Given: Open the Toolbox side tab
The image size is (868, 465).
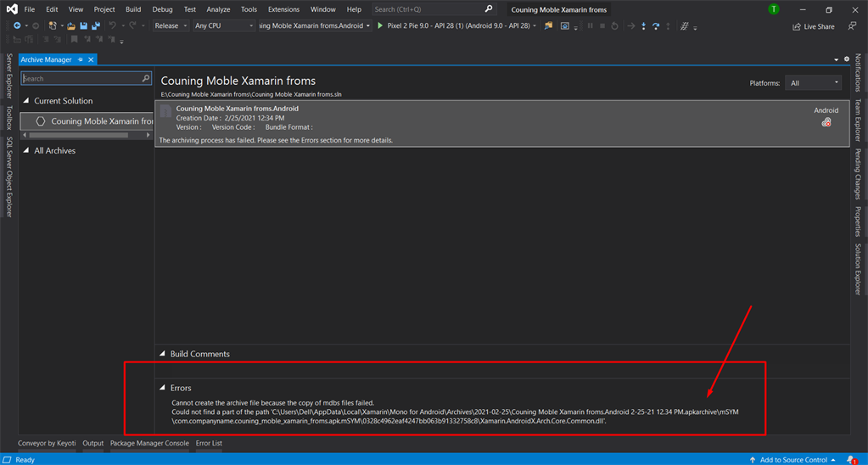Looking at the screenshot, I should click(8, 117).
